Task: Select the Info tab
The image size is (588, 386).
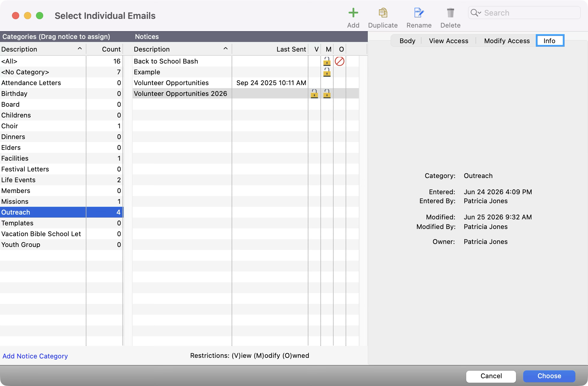Action: click(550, 41)
